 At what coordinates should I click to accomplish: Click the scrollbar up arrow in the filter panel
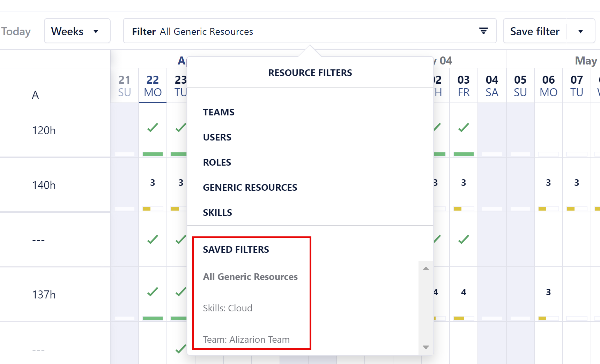pyautogui.click(x=425, y=268)
